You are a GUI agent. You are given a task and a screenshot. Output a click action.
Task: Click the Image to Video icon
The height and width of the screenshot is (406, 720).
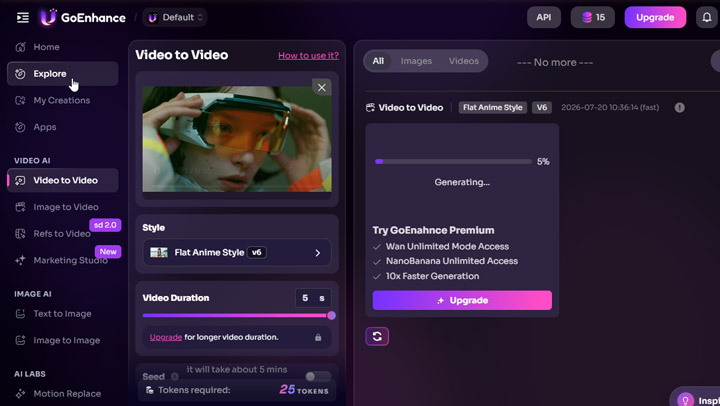pos(20,207)
